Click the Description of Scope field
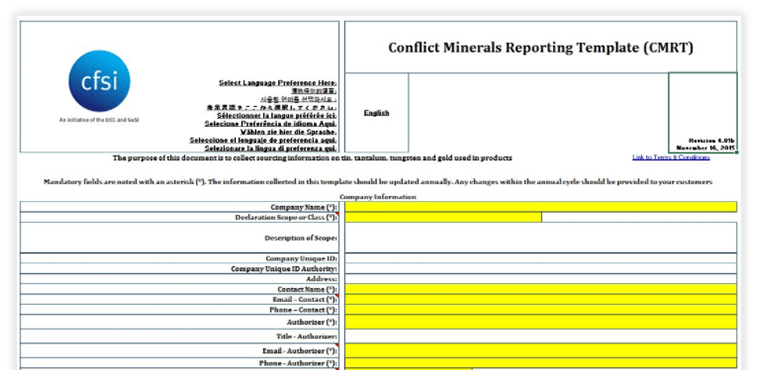760x370 pixels. coord(541,238)
